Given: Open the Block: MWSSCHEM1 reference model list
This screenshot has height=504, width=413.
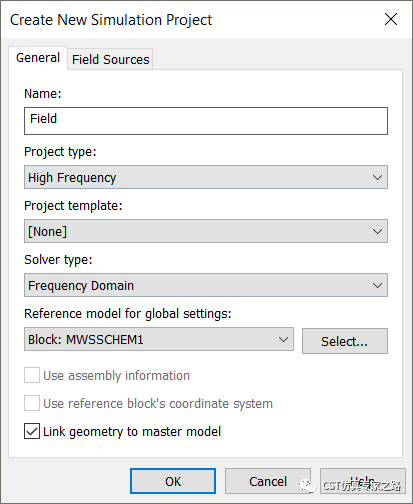Looking at the screenshot, I should pos(159,339).
